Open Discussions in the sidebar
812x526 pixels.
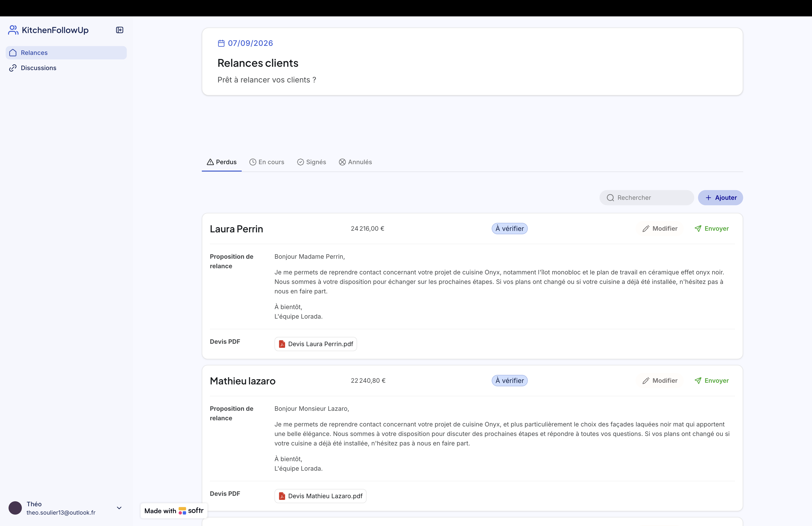click(66, 68)
